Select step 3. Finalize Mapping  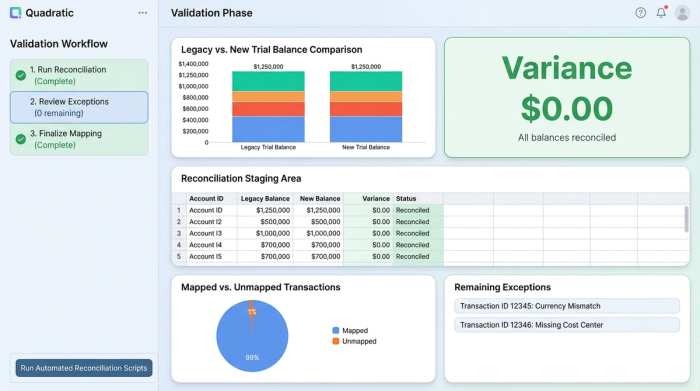point(79,139)
